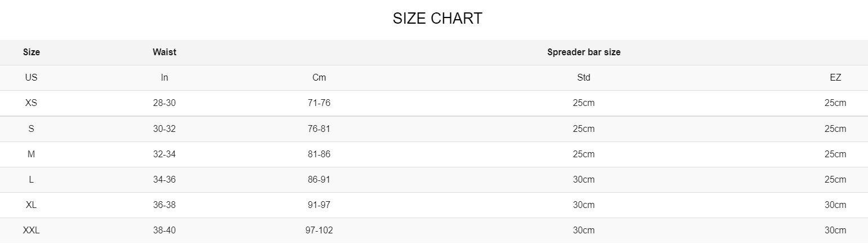Image resolution: width=868 pixels, height=248 pixels.
Task: Select the L size row label
Action: (32, 179)
